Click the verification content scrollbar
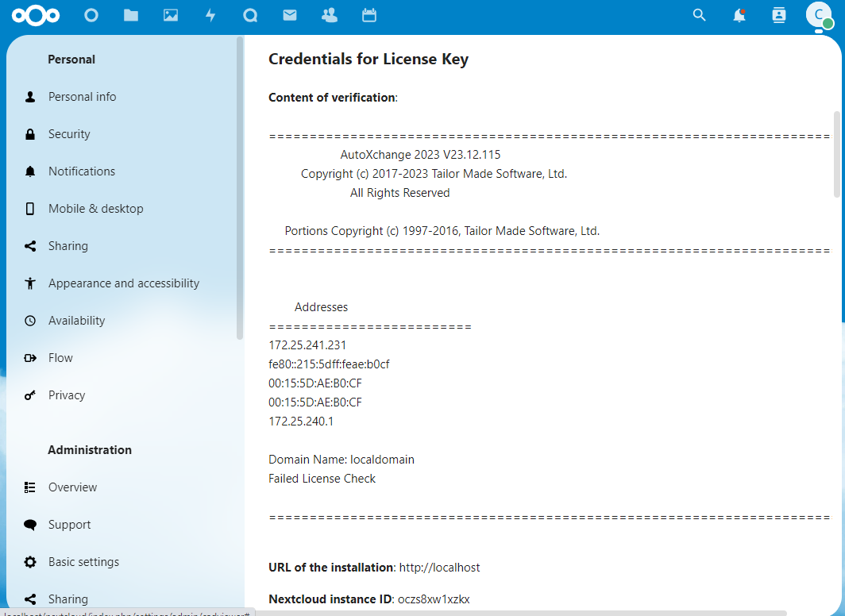This screenshot has width=845, height=616. pos(837,155)
